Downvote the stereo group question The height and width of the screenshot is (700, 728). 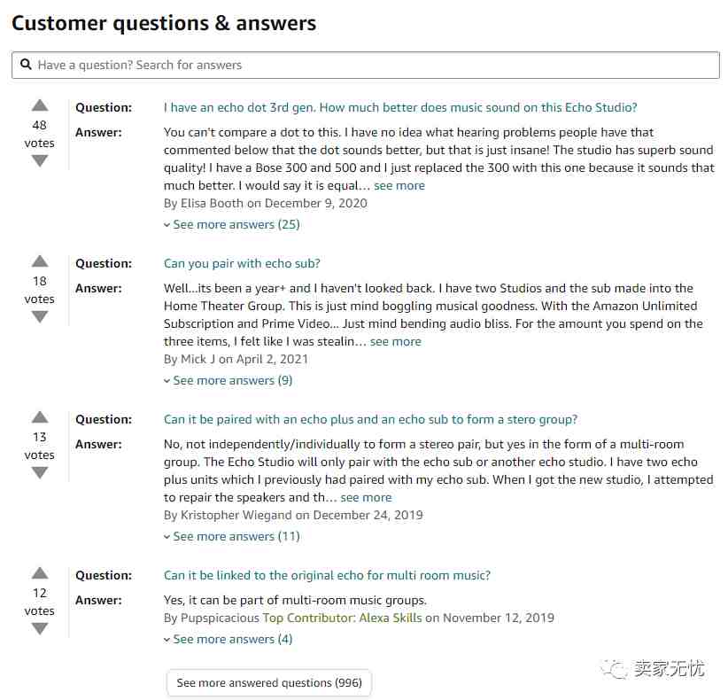(x=40, y=473)
